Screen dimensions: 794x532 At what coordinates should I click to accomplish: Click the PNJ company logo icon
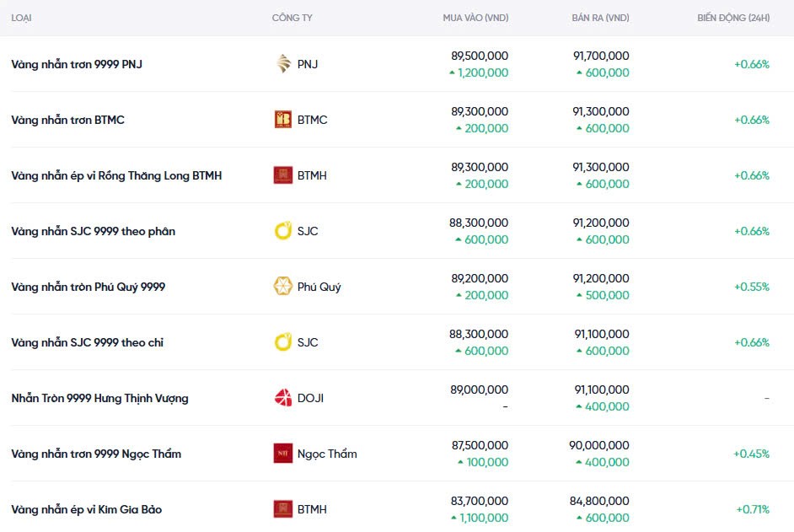coord(283,64)
